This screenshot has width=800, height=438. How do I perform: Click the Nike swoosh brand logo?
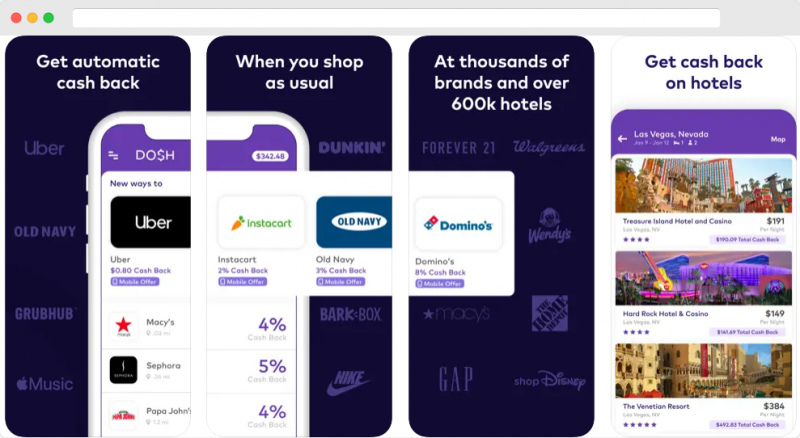(349, 383)
